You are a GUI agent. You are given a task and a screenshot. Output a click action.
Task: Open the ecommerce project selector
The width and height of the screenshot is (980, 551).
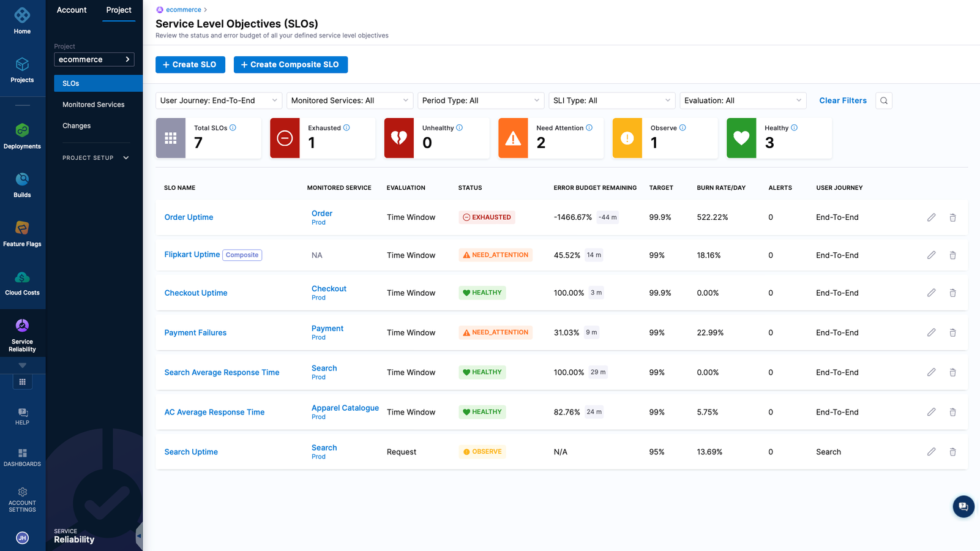(x=94, y=59)
